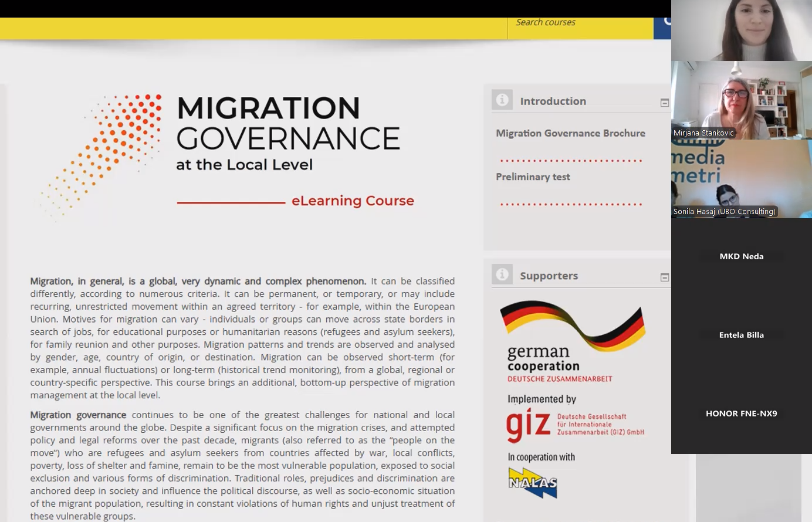The width and height of the screenshot is (812, 522).
Task: Select the HONOR FNE-NX9 participant tile
Action: tap(742, 413)
